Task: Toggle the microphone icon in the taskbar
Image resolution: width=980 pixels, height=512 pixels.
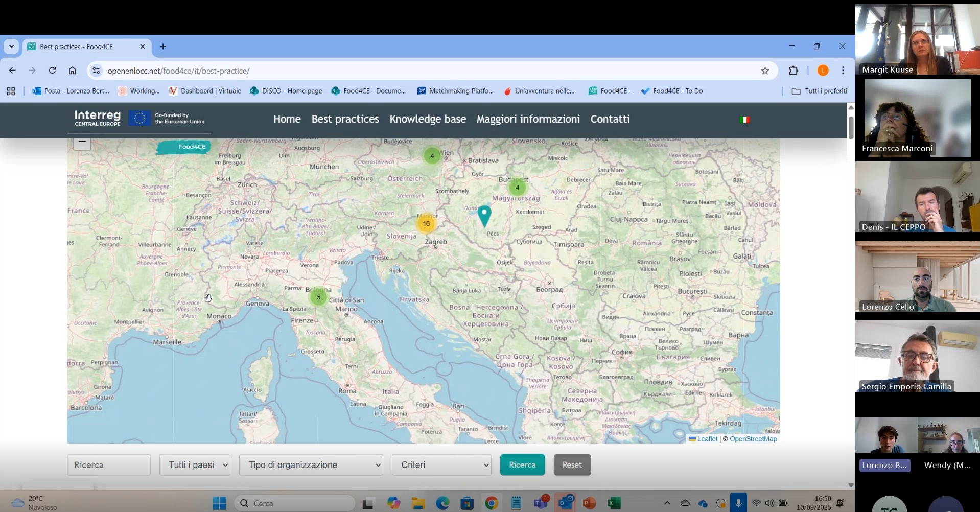Action: click(738, 503)
